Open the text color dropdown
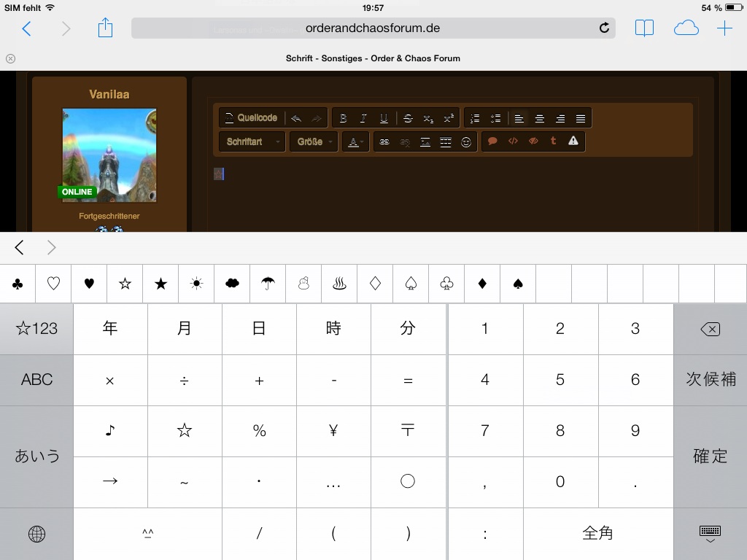Viewport: 747px width, 560px height. click(x=355, y=141)
